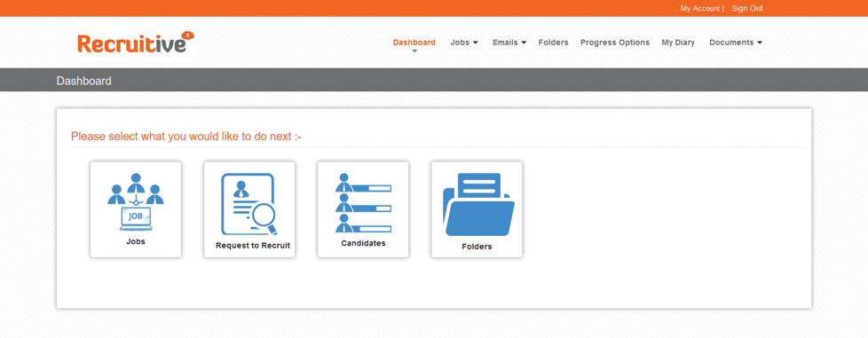
Task: Open Progress Options page
Action: [x=615, y=42]
